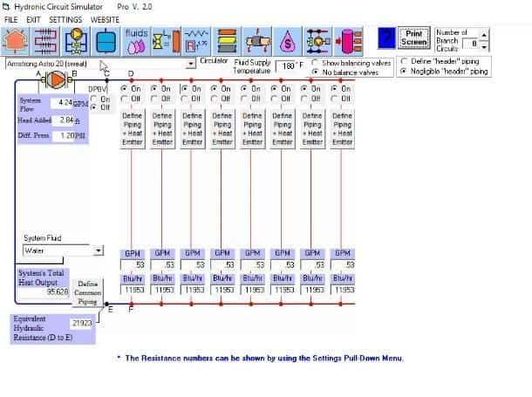532x397 pixels.
Task: Select Define "header" piping radio button
Action: pyautogui.click(x=403, y=61)
